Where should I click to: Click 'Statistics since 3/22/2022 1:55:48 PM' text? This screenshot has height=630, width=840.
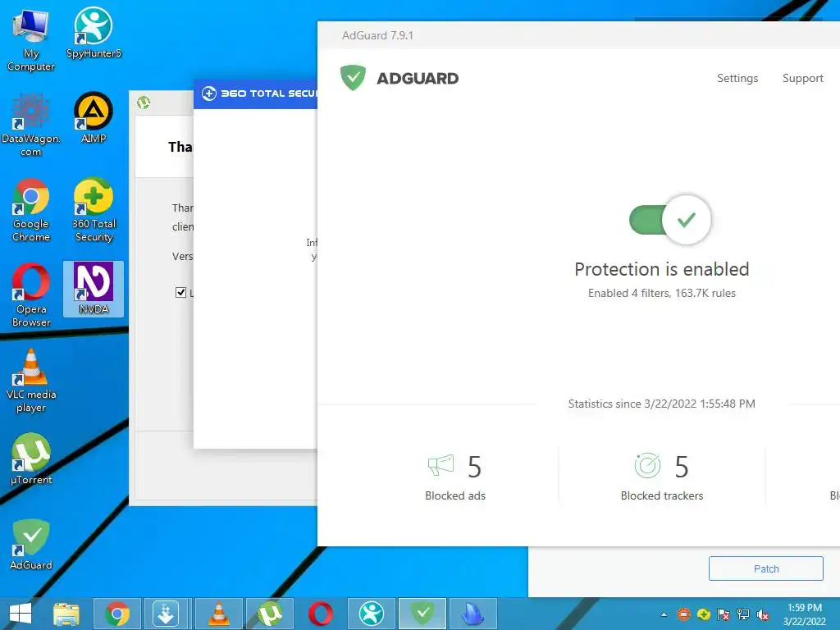(x=662, y=404)
